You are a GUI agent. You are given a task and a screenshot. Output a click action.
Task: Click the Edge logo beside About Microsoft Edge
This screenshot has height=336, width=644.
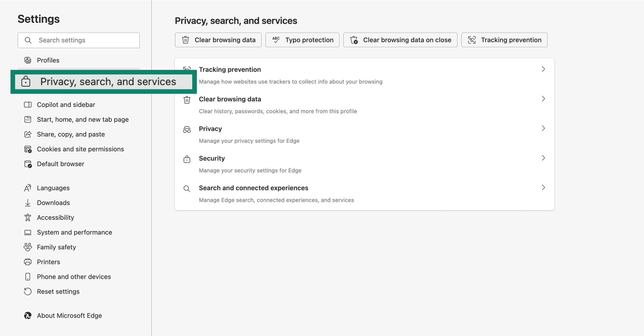tap(28, 315)
